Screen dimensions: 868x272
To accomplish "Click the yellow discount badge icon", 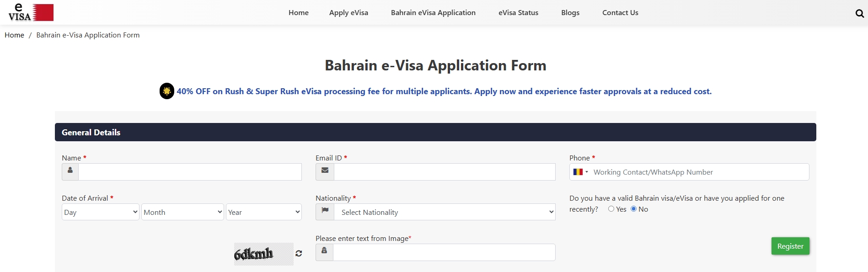I will pyautogui.click(x=167, y=91).
